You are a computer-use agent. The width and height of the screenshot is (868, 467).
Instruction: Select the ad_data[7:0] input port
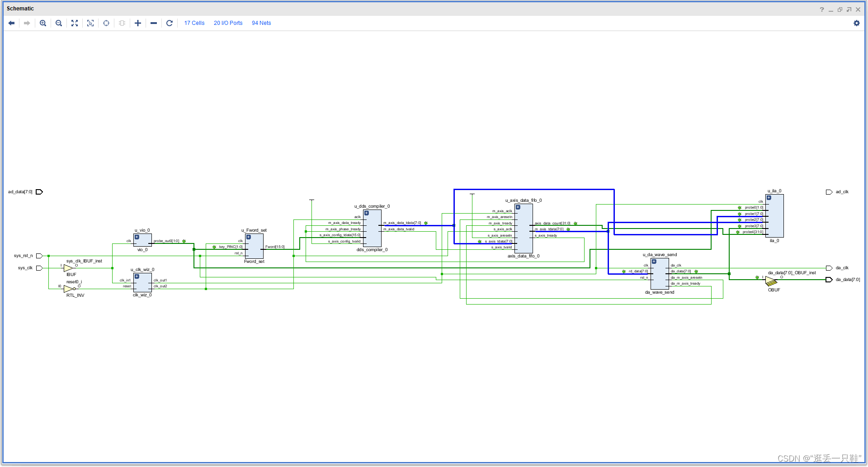(x=39, y=192)
